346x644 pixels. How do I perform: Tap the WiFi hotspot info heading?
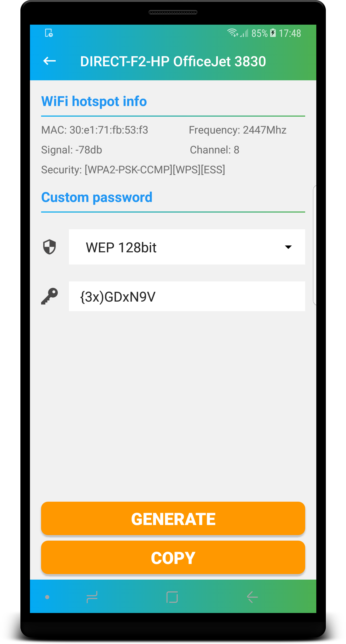tap(94, 102)
